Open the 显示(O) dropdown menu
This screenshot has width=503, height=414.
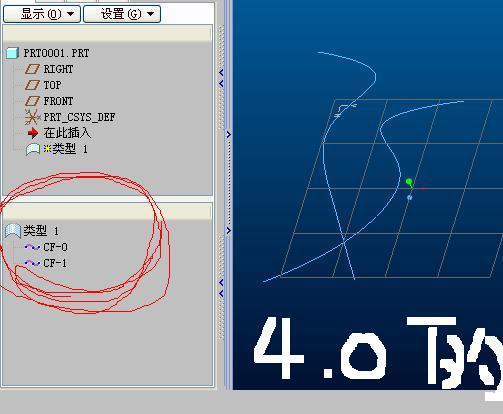[x=42, y=14]
